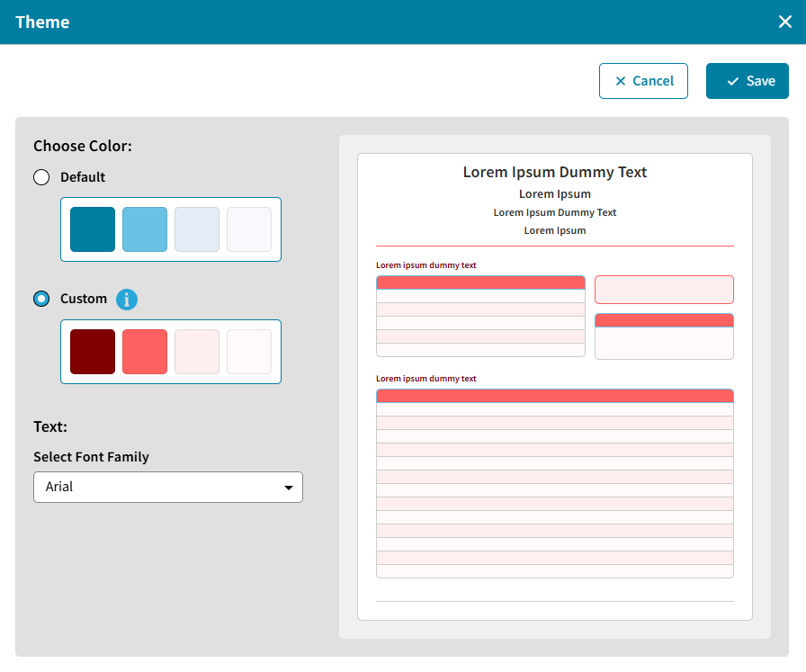Pick the pale pink Custom swatch
Image resolution: width=806 pixels, height=672 pixels.
tap(197, 352)
